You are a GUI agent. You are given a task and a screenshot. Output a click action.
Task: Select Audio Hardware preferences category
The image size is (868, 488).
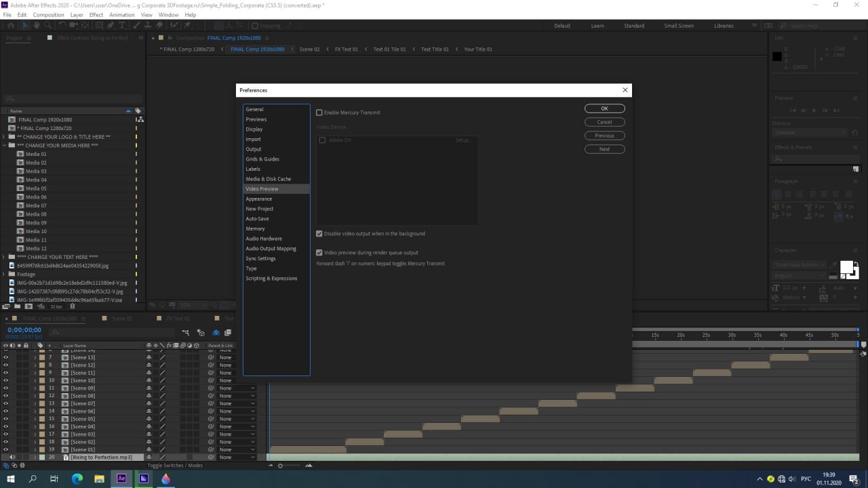point(276,239)
